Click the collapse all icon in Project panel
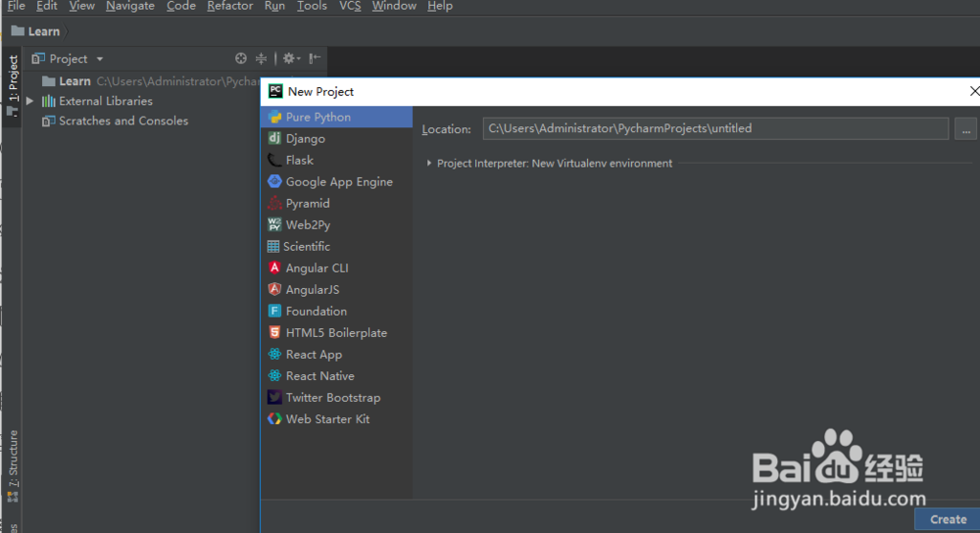The width and height of the screenshot is (980, 533). click(x=262, y=58)
